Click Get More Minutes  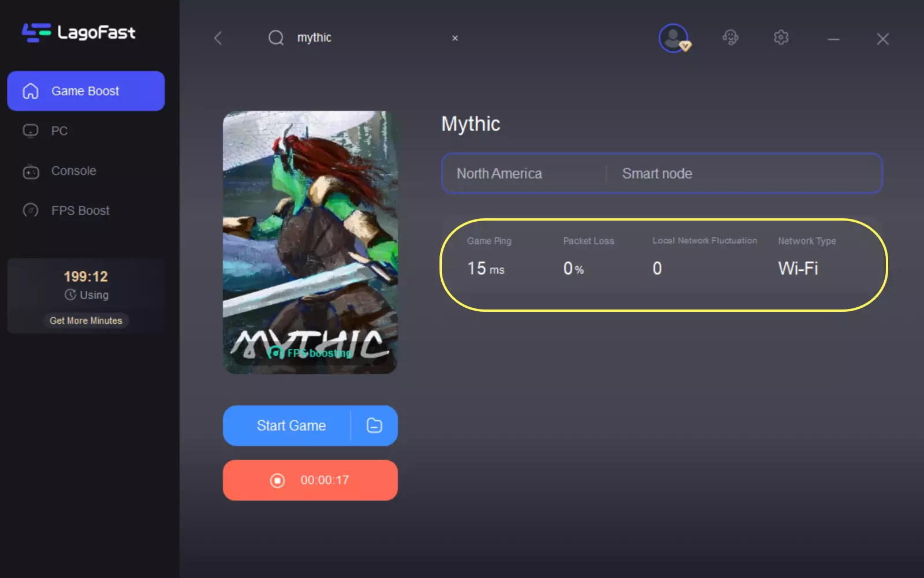click(x=85, y=320)
